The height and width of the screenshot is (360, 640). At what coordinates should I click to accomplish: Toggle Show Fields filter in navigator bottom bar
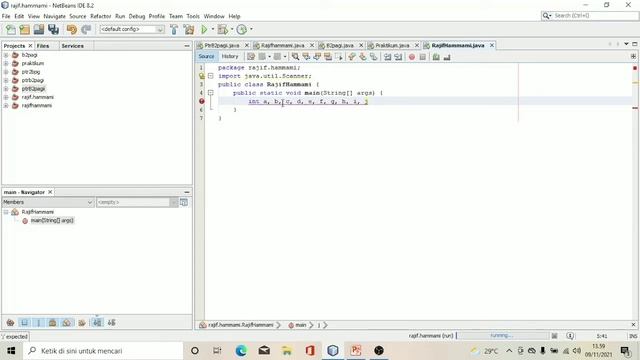click(x=24, y=322)
